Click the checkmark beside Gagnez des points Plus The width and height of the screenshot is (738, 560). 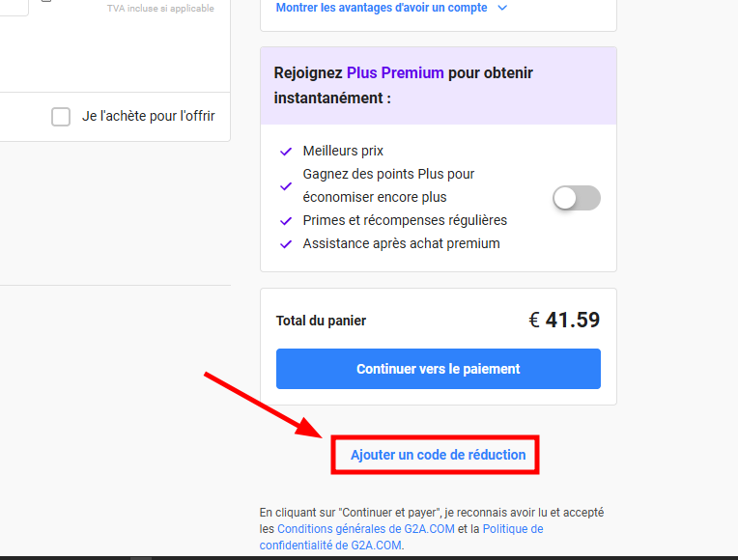point(286,185)
